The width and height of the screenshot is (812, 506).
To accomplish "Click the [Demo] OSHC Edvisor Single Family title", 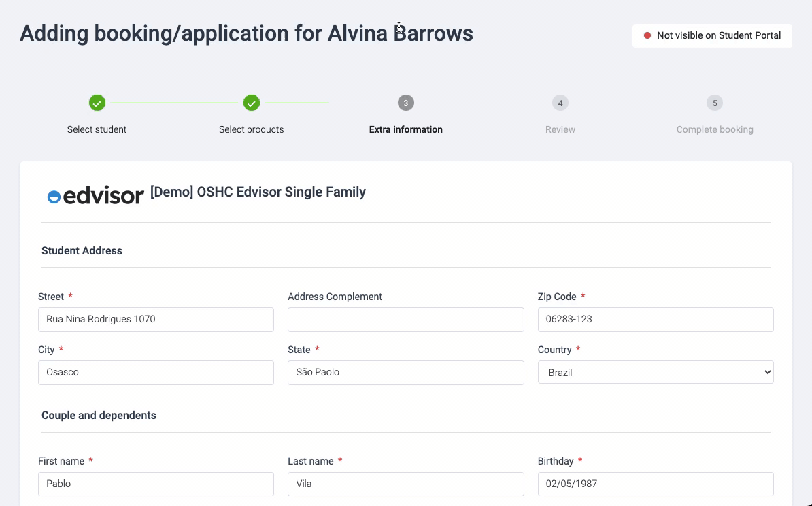I will pyautogui.click(x=258, y=192).
